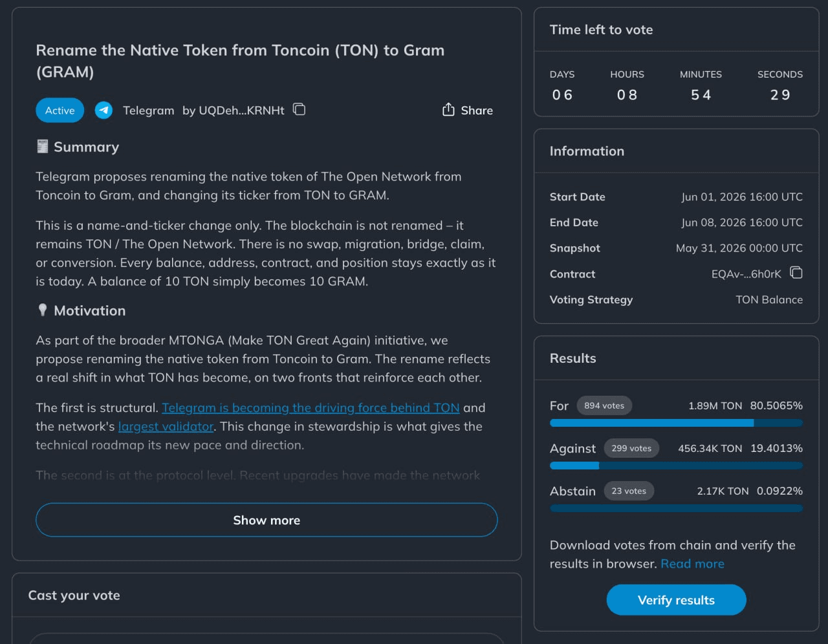Click the proposer address 'by UQDeh...KRNHt'

(x=234, y=111)
